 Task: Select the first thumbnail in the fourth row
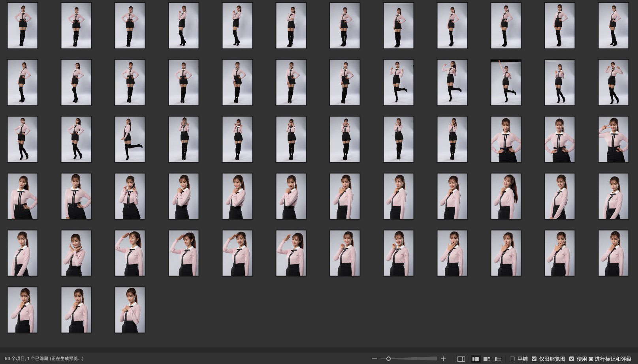click(23, 196)
